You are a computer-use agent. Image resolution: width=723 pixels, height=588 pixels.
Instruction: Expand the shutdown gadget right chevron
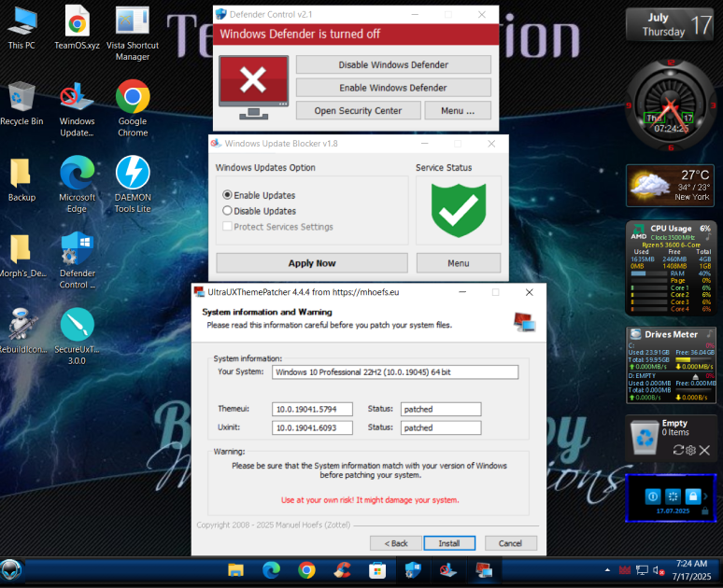coord(705,497)
